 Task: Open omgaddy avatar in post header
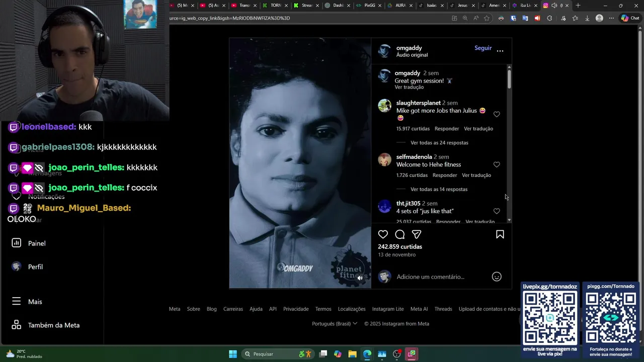click(x=384, y=51)
